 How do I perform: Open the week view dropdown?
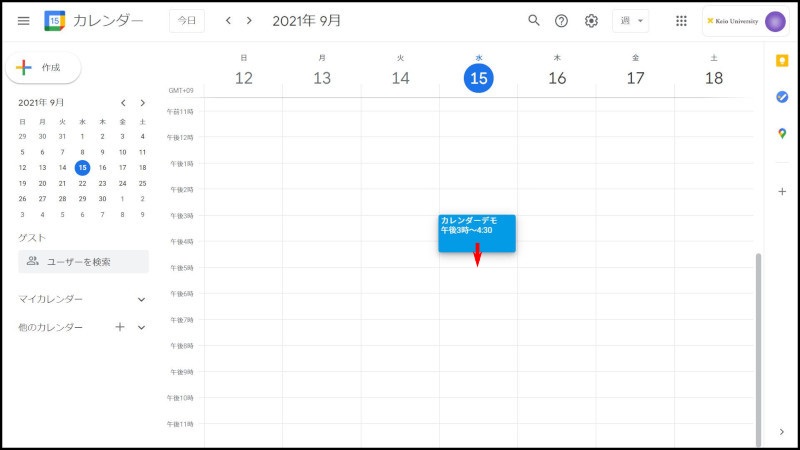point(629,21)
